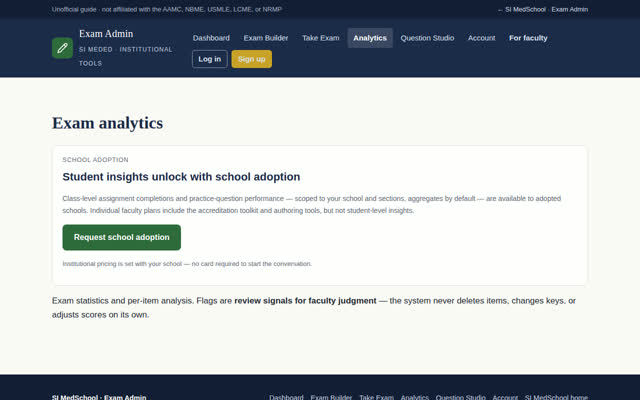Select the Analytics tab in header
Image resolution: width=640 pixels, height=400 pixels.
(370, 38)
